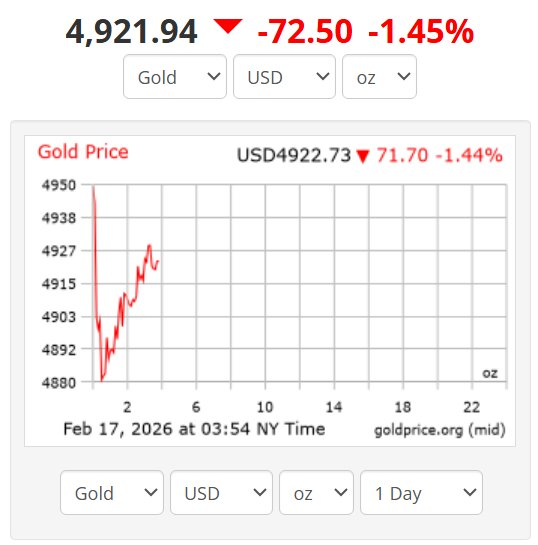The width and height of the screenshot is (538, 545).
Task: Click the large red down arrow indicator
Action: coord(228,26)
